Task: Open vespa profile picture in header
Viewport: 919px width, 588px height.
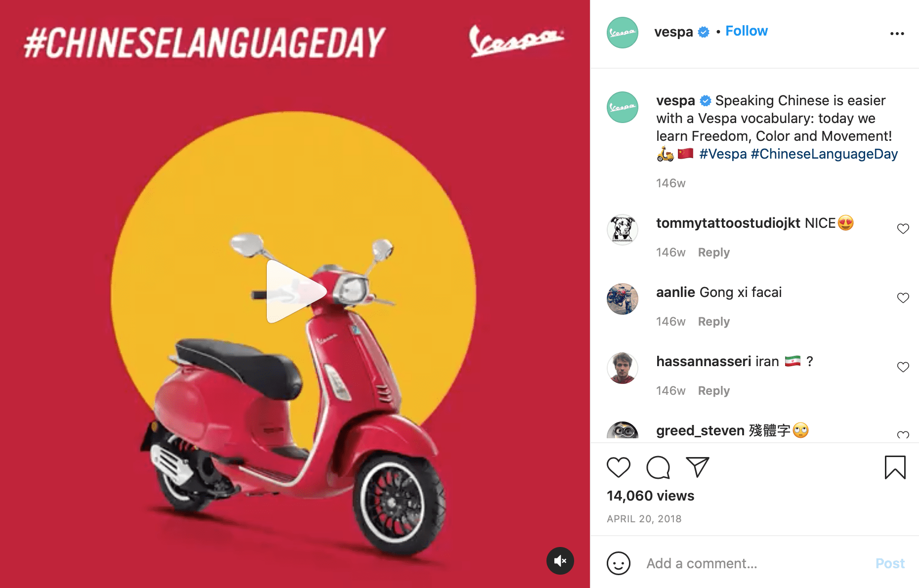Action: point(622,33)
